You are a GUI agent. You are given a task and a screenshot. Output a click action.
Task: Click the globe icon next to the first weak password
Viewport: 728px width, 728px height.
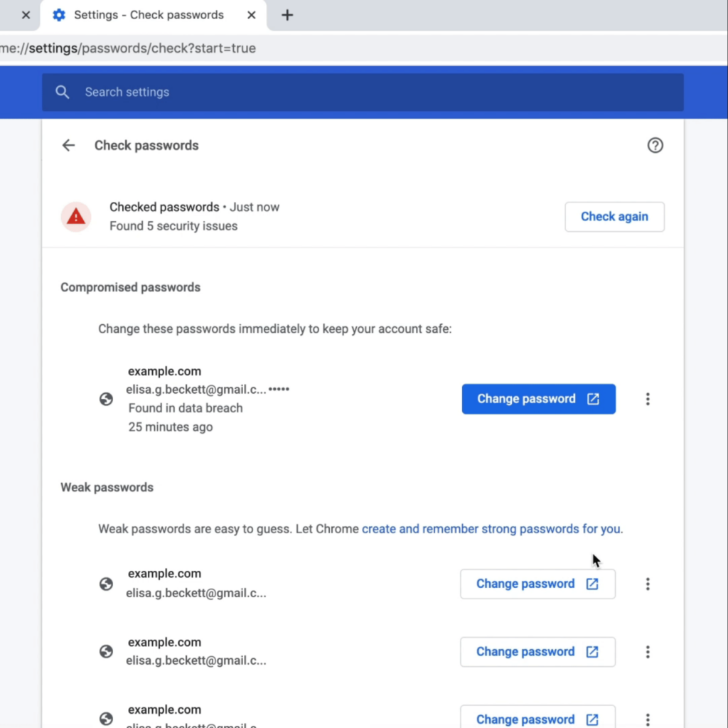[106, 584]
